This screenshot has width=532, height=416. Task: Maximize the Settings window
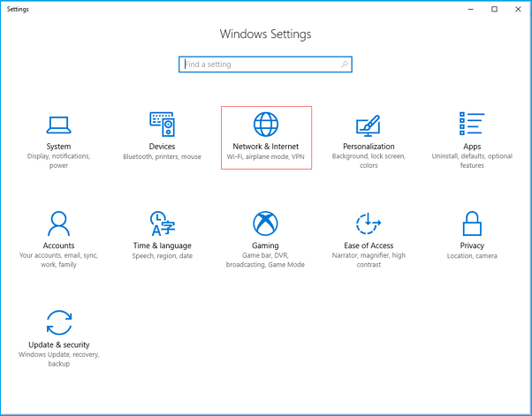click(494, 9)
